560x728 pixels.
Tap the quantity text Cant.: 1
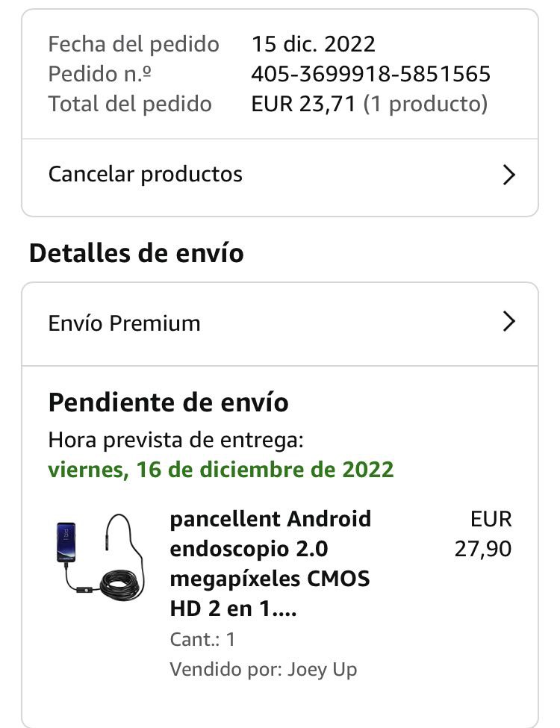202,639
